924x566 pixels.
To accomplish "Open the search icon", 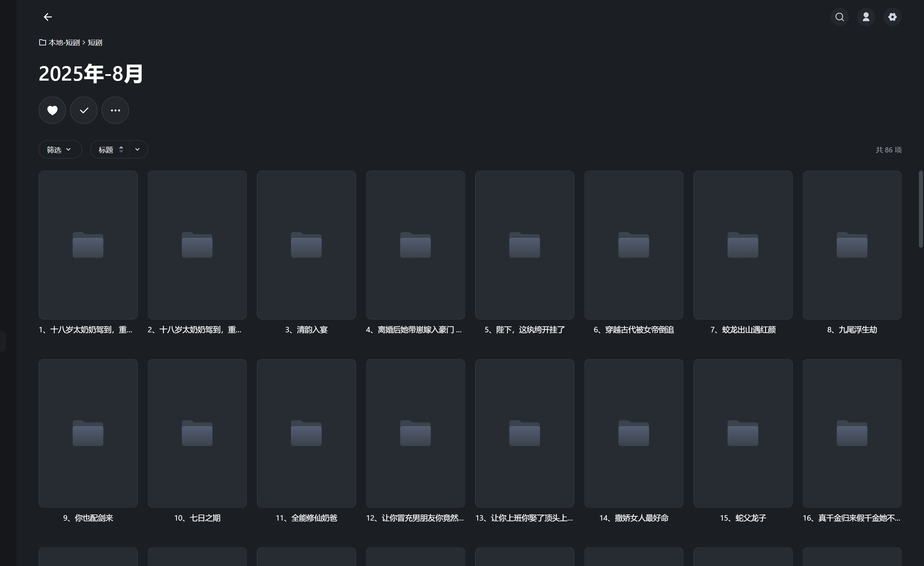I will tap(840, 17).
